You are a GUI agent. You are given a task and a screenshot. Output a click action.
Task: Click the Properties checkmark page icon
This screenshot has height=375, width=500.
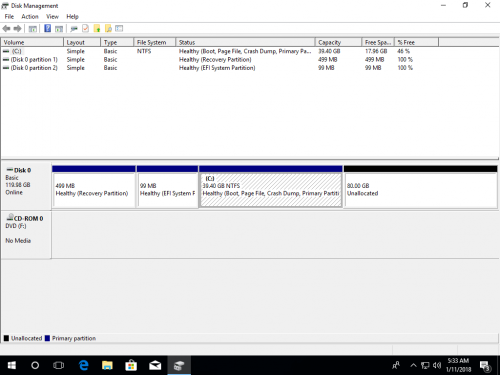tap(86, 29)
